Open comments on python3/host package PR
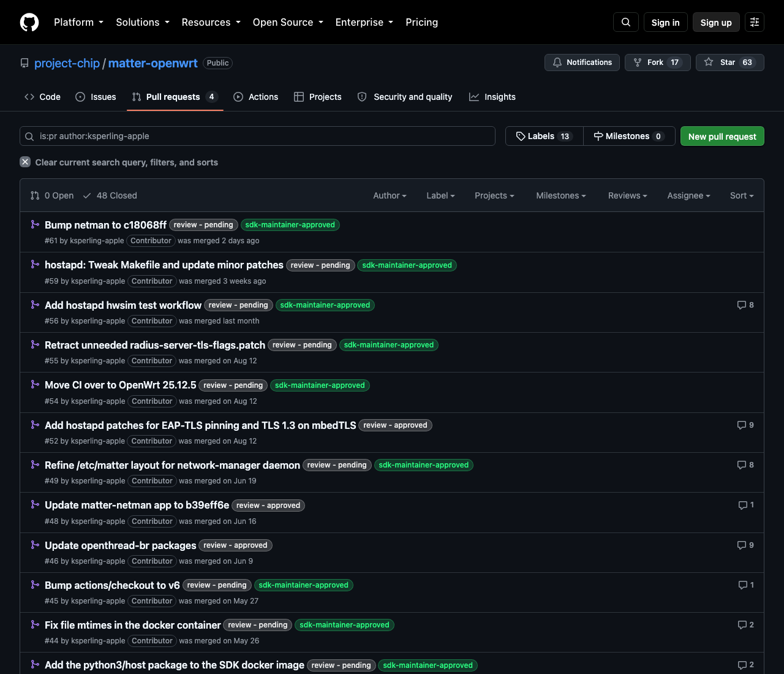The image size is (784, 674). click(x=745, y=665)
